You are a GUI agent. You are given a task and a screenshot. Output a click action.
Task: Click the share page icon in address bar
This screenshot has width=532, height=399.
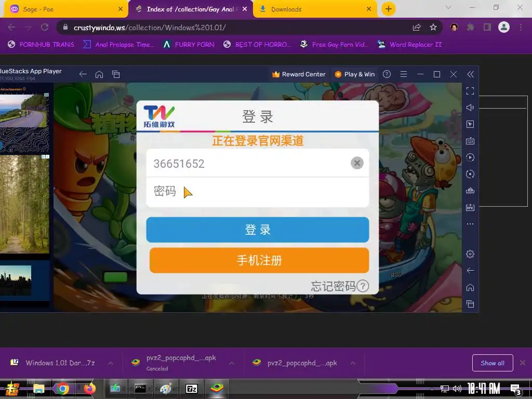[x=417, y=28]
